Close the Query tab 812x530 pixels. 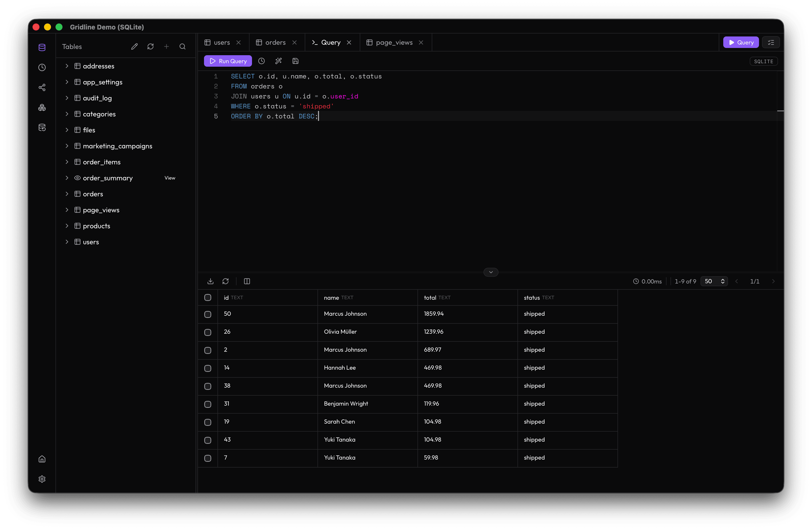(349, 43)
